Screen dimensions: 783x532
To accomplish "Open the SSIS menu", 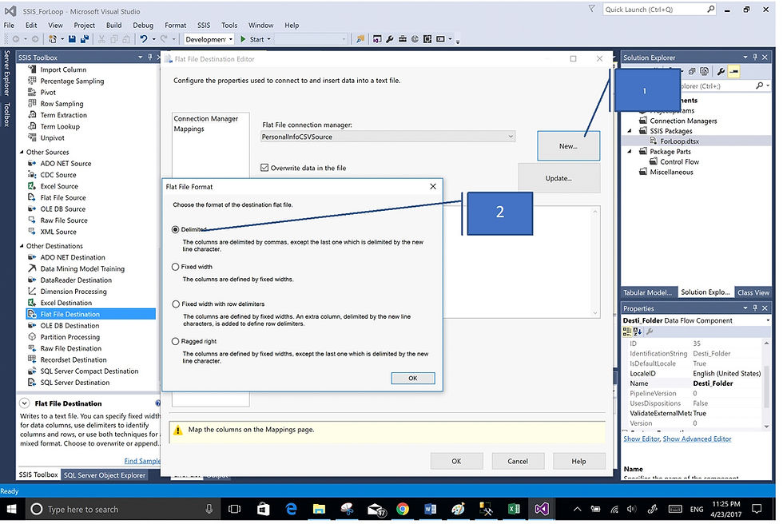I will 204,25.
